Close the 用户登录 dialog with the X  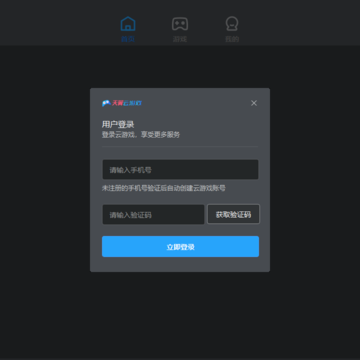[x=254, y=103]
